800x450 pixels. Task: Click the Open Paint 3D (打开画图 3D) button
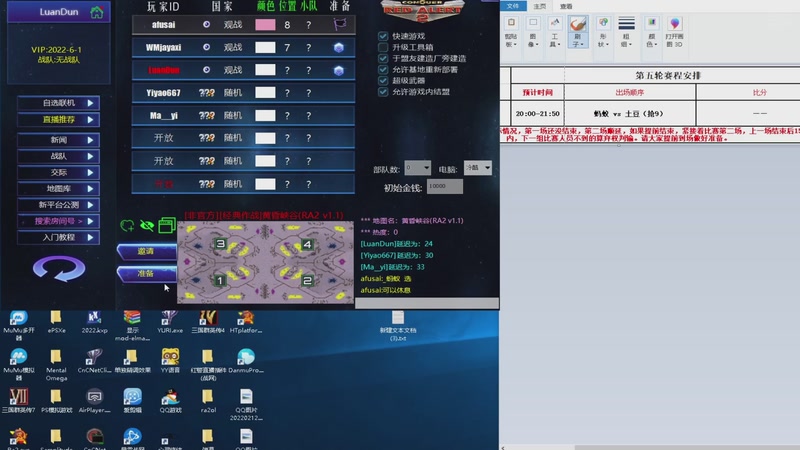coord(674,31)
